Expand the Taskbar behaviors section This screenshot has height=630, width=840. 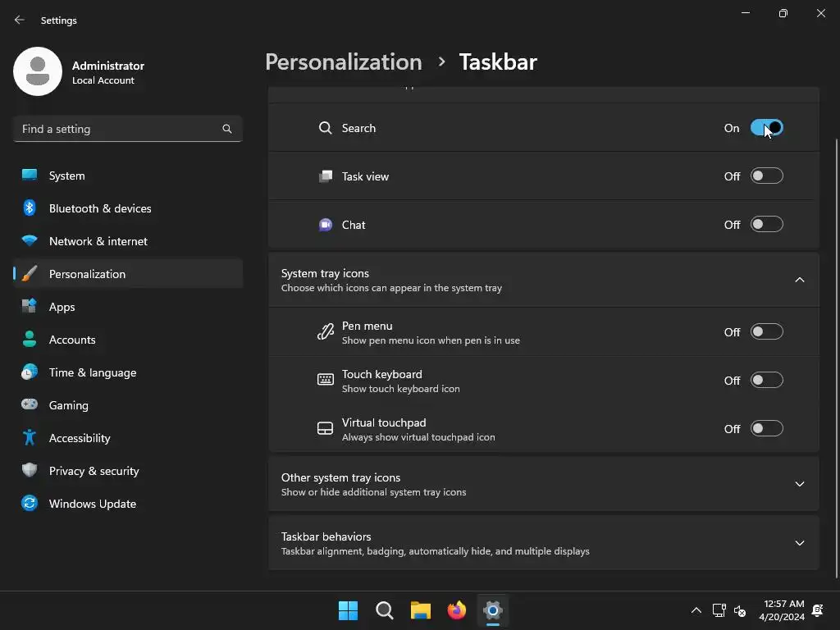[800, 543]
